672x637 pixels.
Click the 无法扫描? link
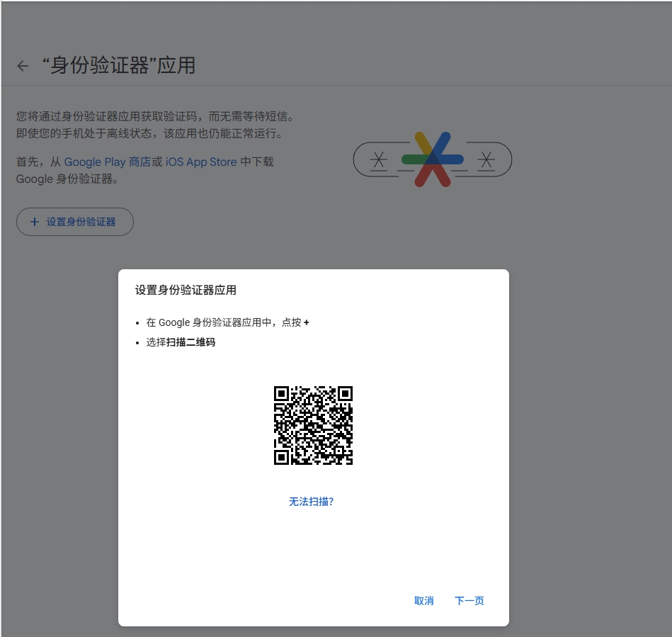tap(311, 502)
